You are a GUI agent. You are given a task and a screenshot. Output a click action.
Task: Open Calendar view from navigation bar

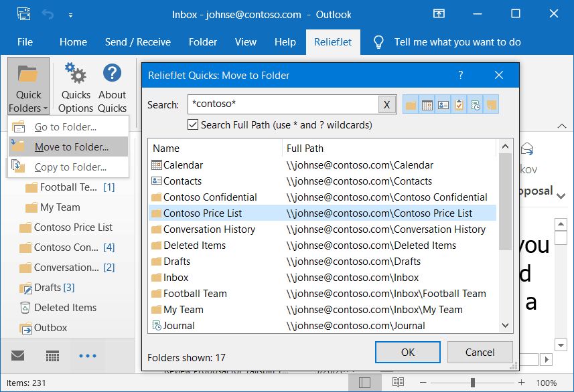(x=53, y=355)
